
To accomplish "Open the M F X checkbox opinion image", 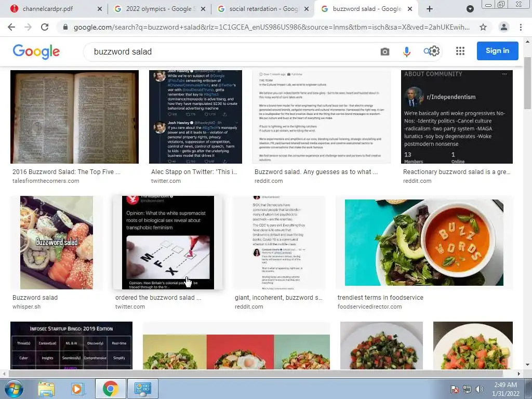I will click(x=168, y=243).
